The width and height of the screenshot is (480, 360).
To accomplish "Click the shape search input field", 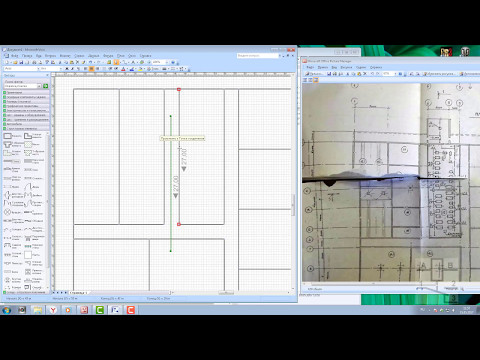I will (20, 86).
